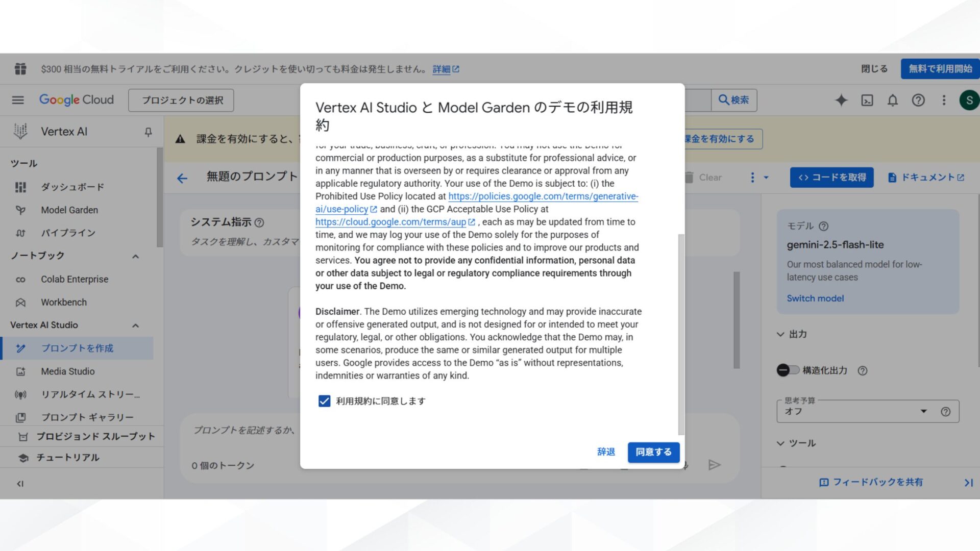Viewport: 980px width, 551px height.
Task: Open help with the question mark icon
Action: point(918,101)
